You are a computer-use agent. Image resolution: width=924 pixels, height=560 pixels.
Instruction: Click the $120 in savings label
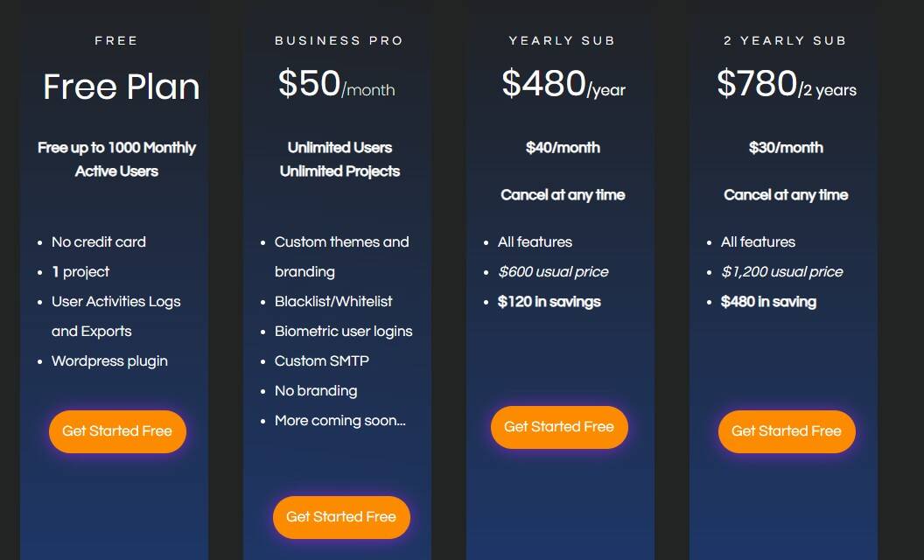click(x=550, y=301)
